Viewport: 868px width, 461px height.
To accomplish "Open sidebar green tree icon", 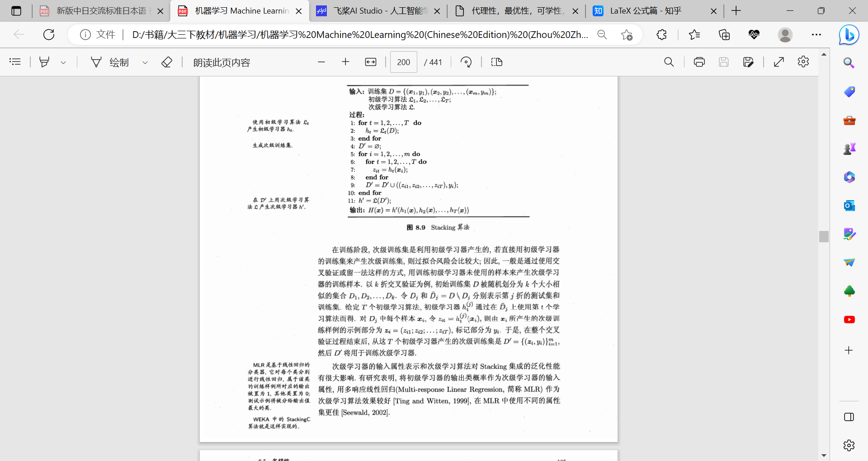I will [x=849, y=291].
